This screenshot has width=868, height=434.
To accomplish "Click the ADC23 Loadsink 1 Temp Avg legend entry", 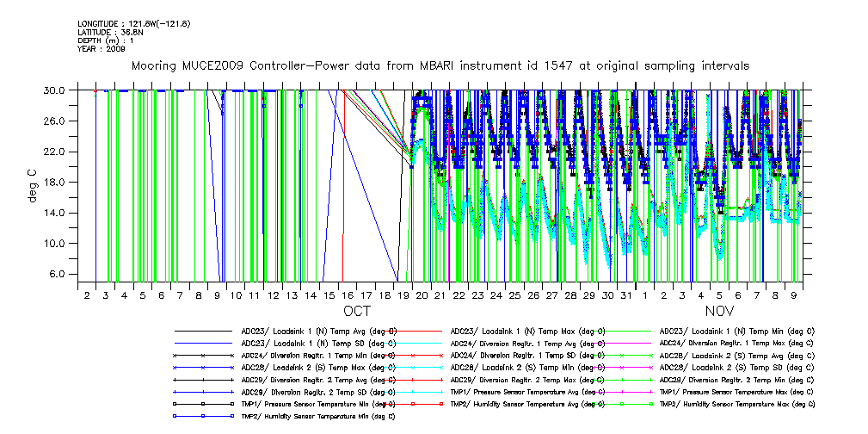I will 319,331.
